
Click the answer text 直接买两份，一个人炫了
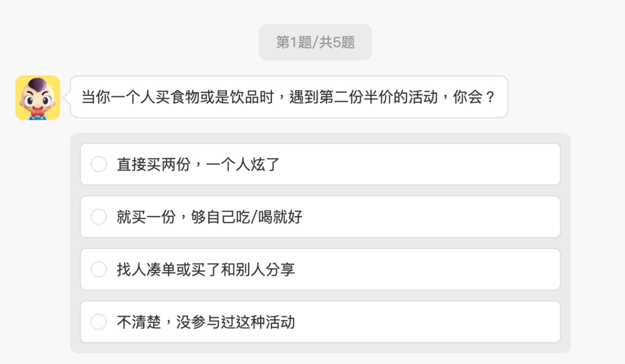[x=198, y=165]
